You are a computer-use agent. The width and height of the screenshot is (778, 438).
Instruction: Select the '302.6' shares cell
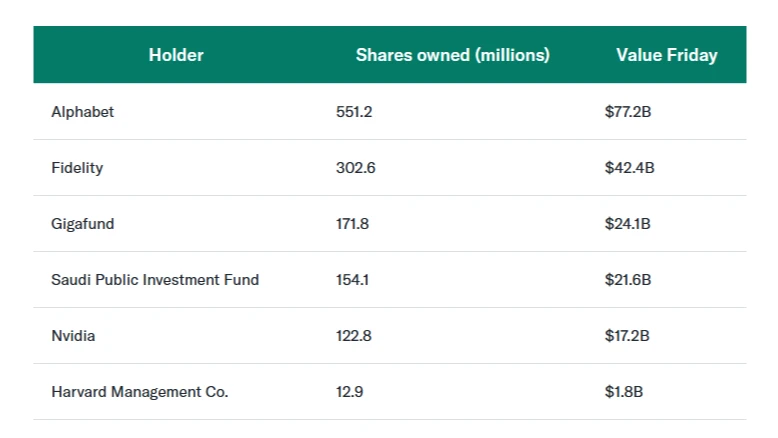coord(355,168)
